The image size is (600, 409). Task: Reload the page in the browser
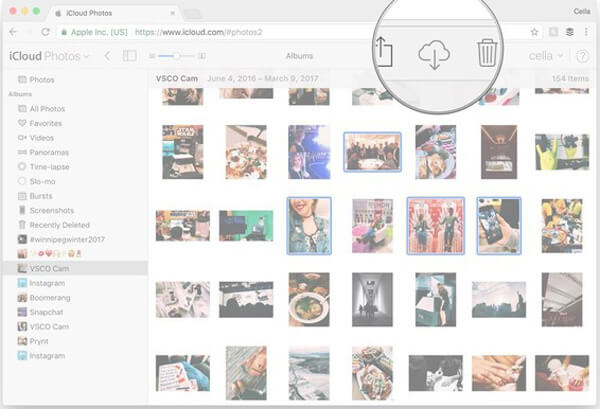click(46, 32)
